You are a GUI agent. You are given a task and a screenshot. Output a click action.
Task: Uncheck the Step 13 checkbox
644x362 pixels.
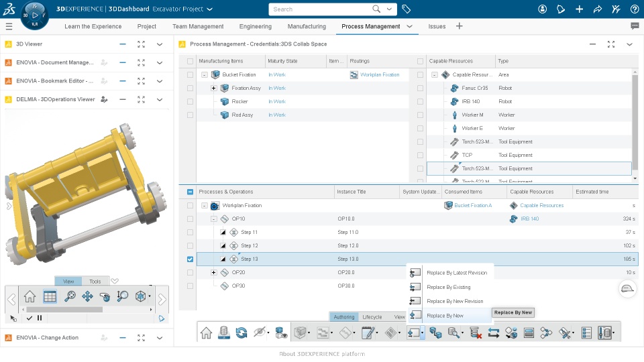pos(190,259)
